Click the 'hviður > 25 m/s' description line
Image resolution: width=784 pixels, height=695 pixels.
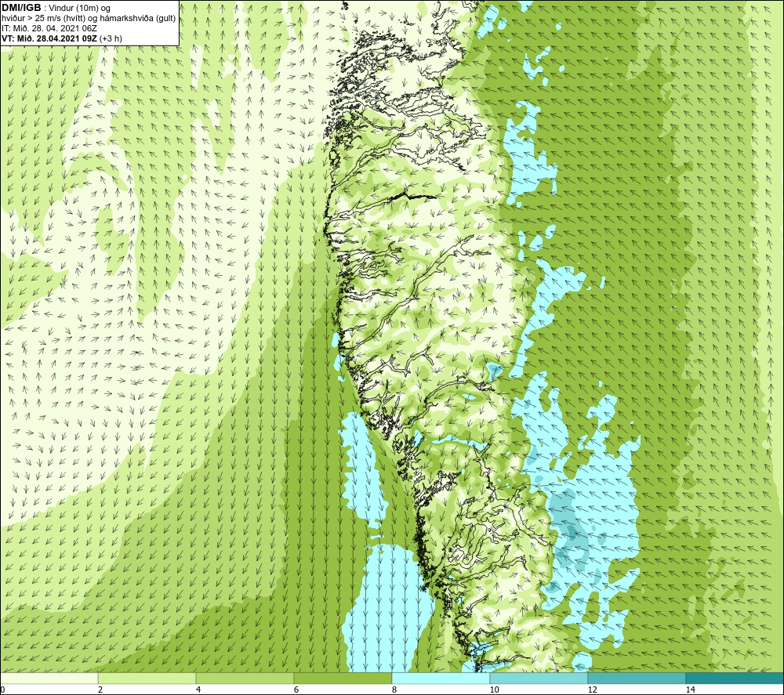89,19
